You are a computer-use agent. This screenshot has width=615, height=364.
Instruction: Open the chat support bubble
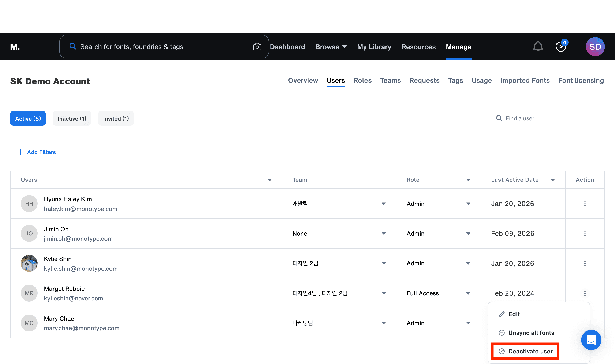(591, 340)
